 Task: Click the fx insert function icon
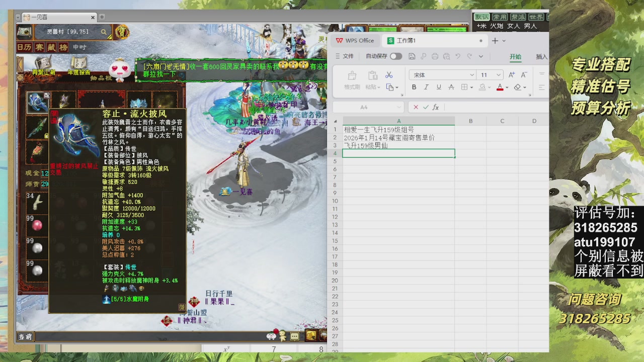[436, 107]
